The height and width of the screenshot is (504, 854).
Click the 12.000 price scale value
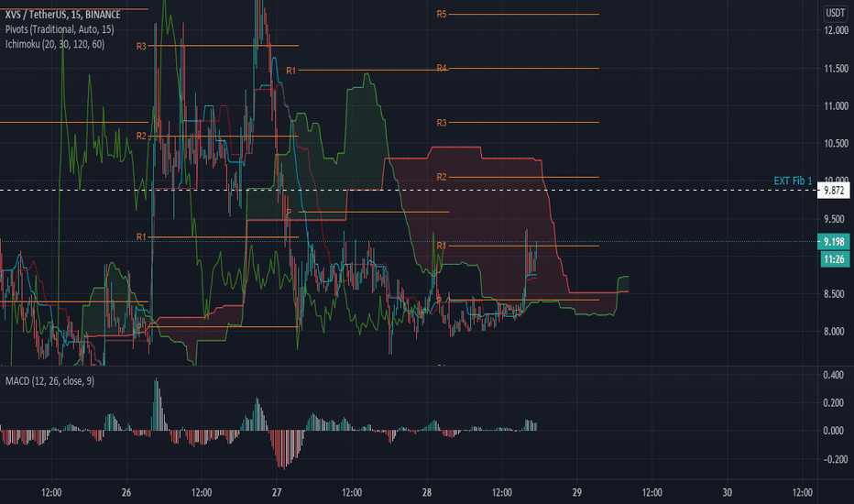click(836, 30)
